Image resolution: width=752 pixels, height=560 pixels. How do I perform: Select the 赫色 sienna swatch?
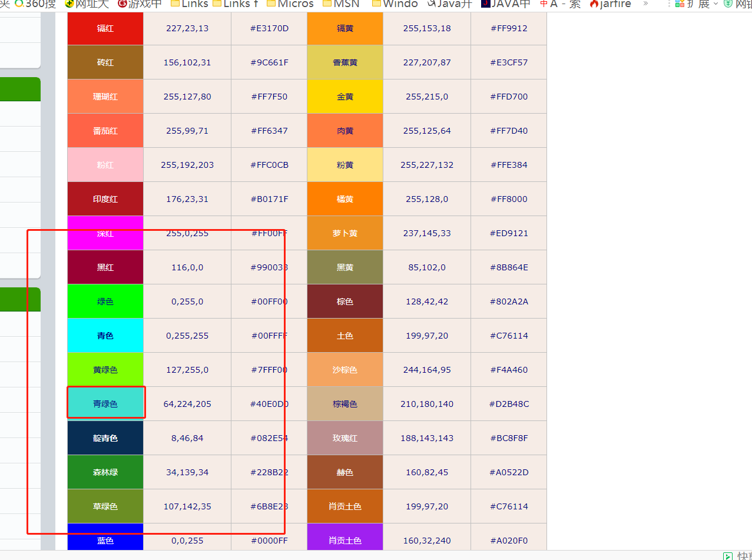[x=345, y=472]
